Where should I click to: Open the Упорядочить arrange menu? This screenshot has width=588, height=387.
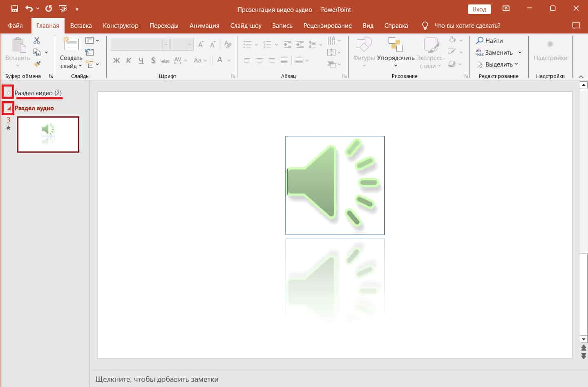point(396,52)
